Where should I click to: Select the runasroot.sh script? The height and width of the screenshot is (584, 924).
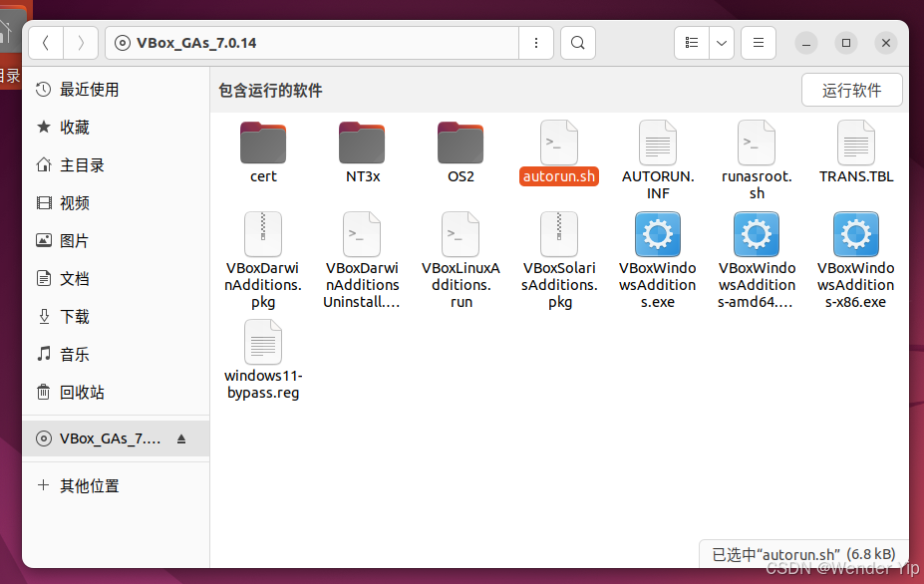click(x=757, y=160)
